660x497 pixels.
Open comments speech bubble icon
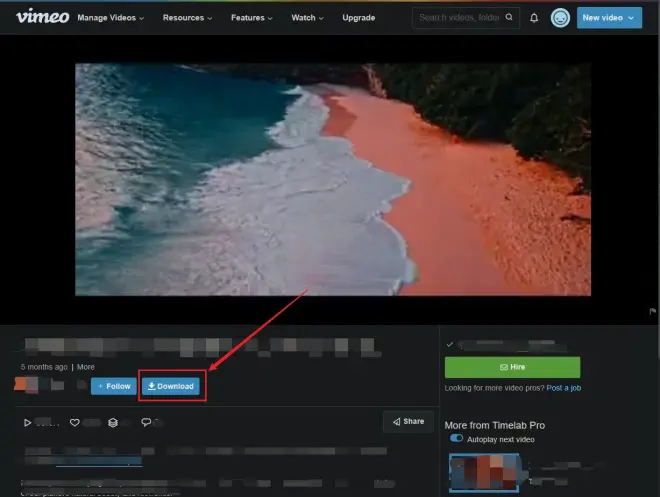click(x=146, y=422)
